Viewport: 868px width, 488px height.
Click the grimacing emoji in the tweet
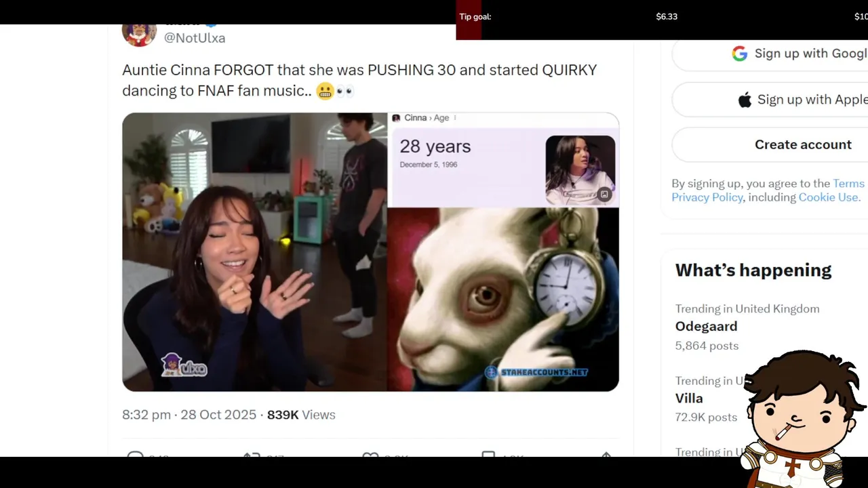(325, 91)
